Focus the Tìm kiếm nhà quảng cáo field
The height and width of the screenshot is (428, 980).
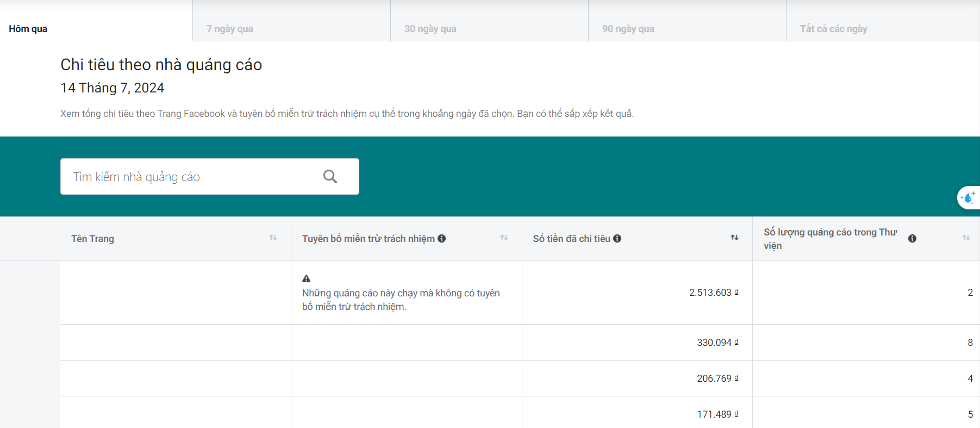210,177
